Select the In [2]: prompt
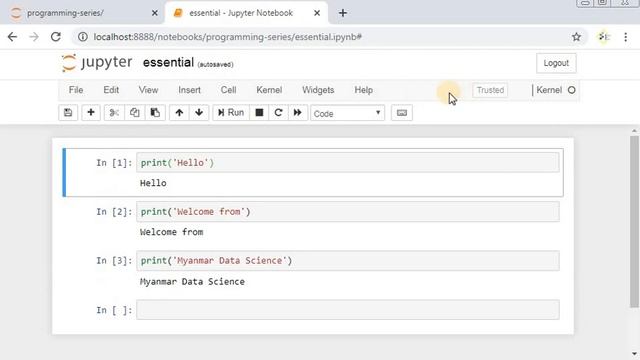640x360 pixels. 114,212
